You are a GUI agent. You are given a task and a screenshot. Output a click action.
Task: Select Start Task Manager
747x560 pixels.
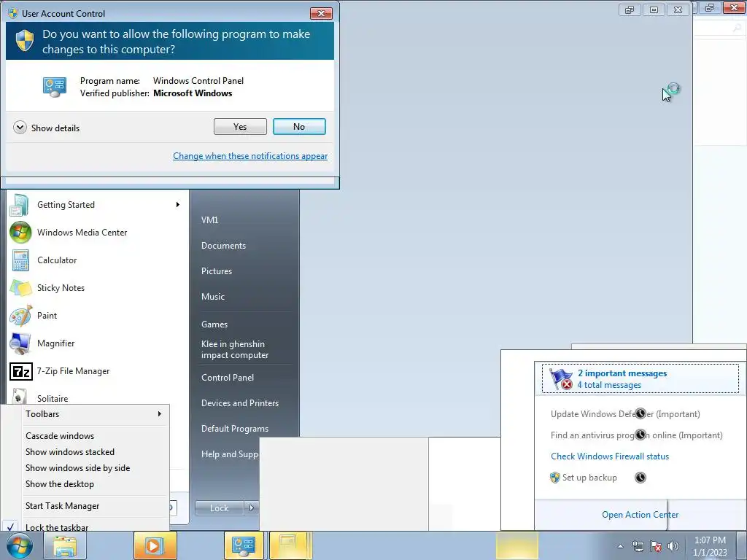pos(63,506)
